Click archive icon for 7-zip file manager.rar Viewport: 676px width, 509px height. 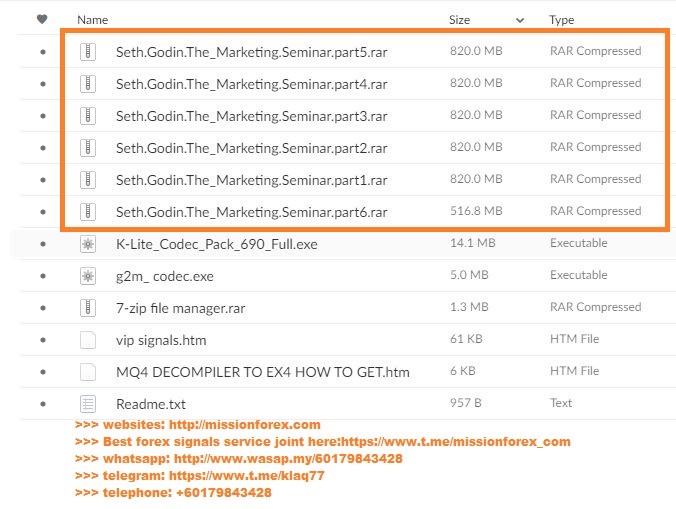pos(88,308)
